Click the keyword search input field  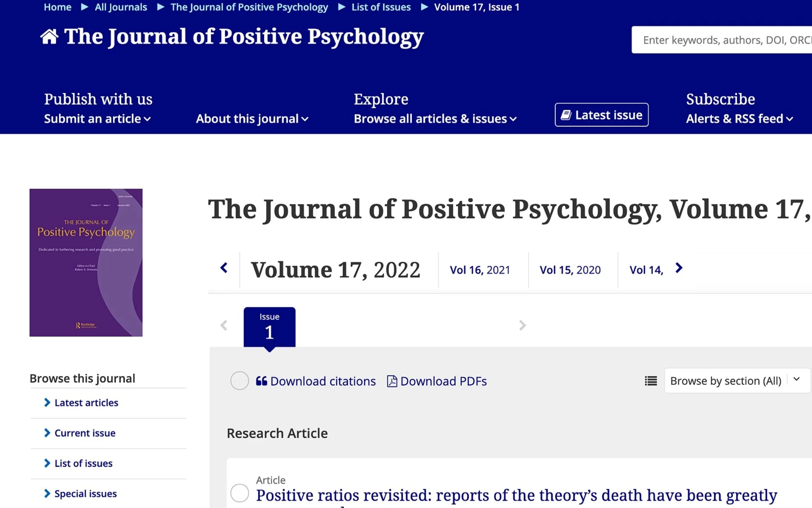[x=722, y=40]
